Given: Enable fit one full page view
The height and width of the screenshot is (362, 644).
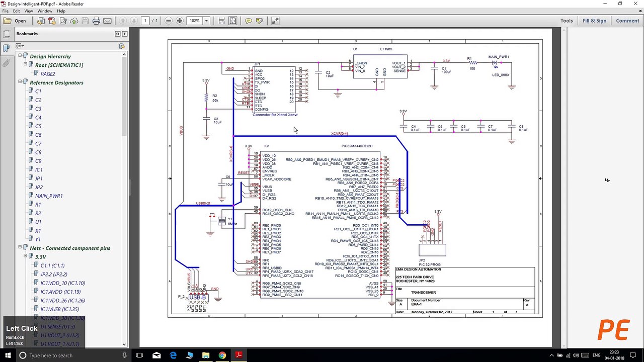Looking at the screenshot, I should [x=232, y=21].
